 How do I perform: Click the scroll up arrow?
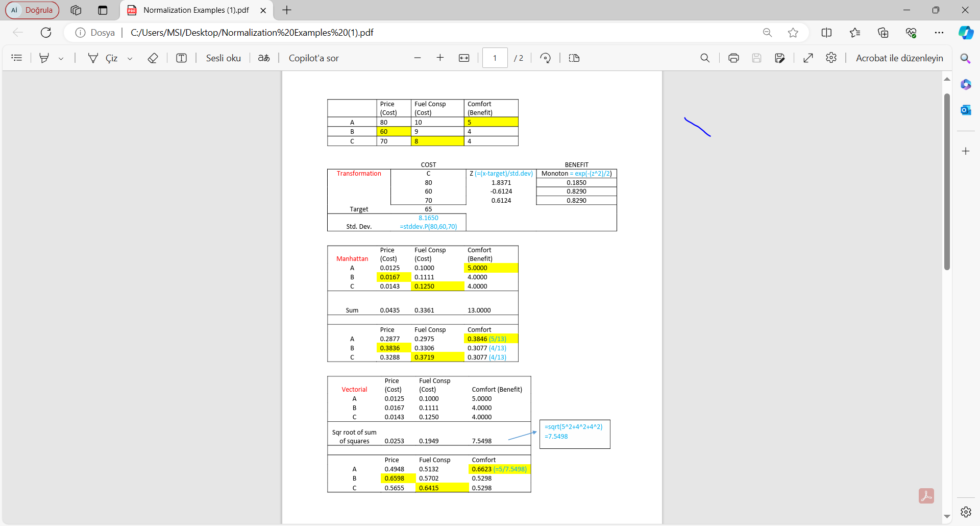click(947, 79)
